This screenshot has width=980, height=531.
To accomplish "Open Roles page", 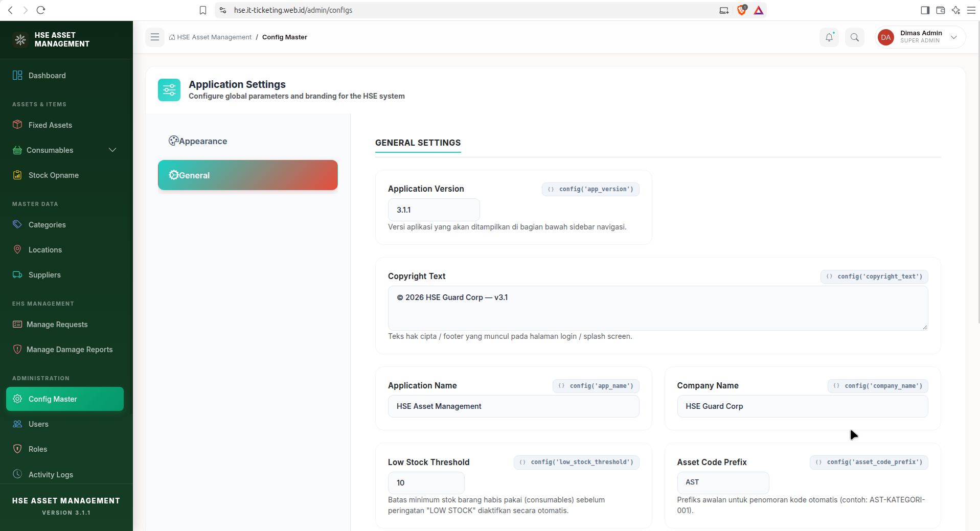I will coord(65,449).
